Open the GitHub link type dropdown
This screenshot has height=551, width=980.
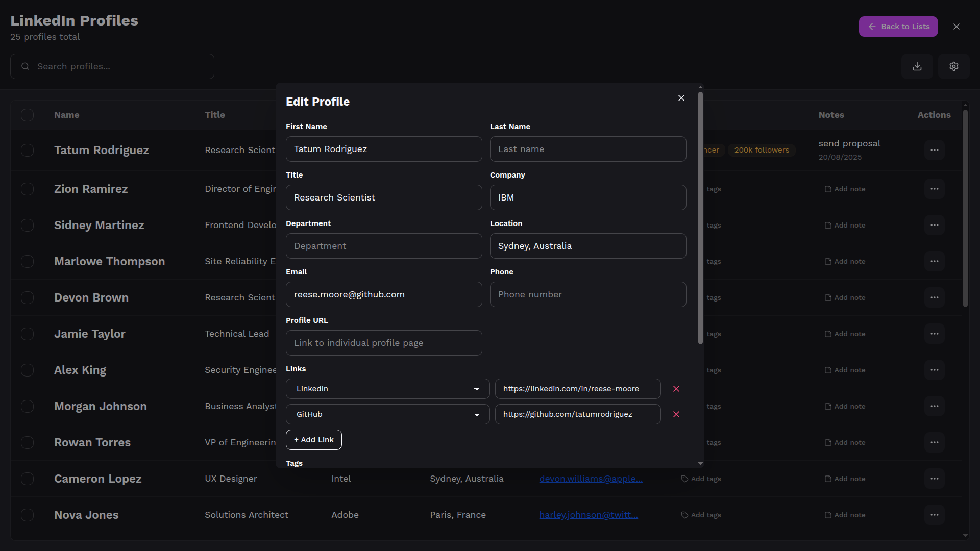pos(387,414)
